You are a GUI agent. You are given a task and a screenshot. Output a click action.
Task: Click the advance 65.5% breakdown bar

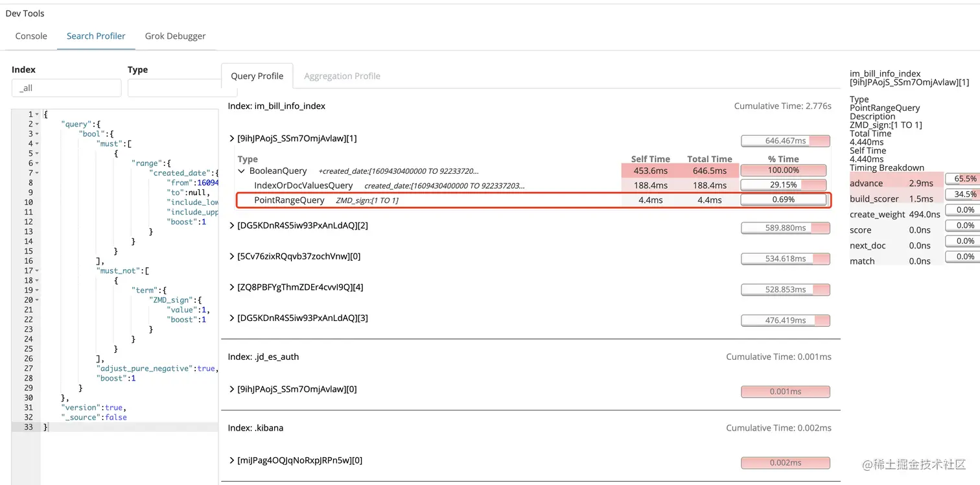point(963,178)
